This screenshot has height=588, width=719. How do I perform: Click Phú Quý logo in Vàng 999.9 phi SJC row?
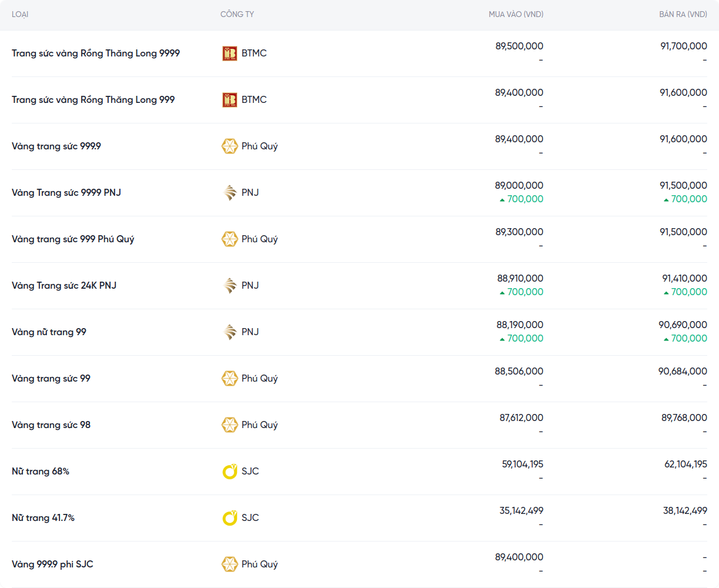click(x=229, y=564)
